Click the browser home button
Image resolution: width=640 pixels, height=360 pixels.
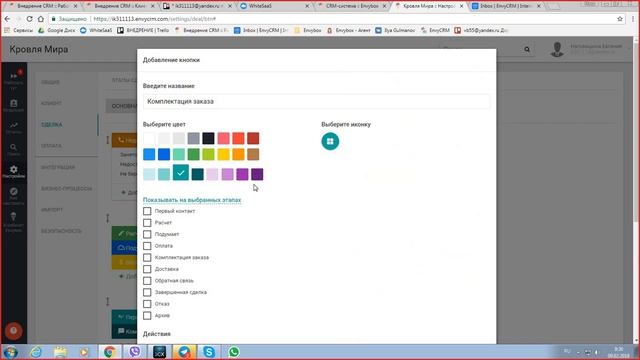[x=40, y=19]
